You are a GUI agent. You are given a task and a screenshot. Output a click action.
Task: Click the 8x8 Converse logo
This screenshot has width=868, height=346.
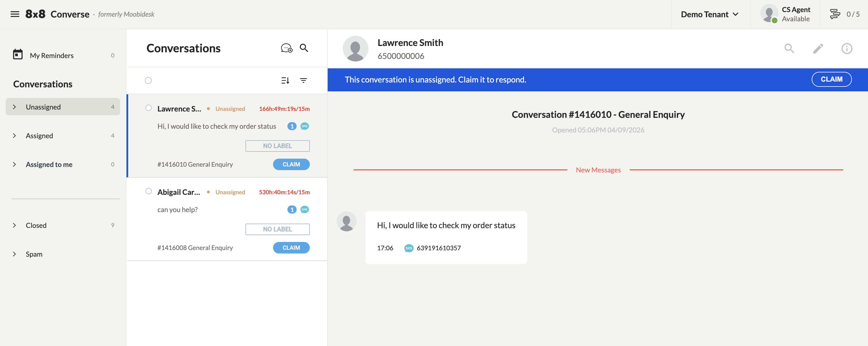pyautogui.click(x=57, y=14)
